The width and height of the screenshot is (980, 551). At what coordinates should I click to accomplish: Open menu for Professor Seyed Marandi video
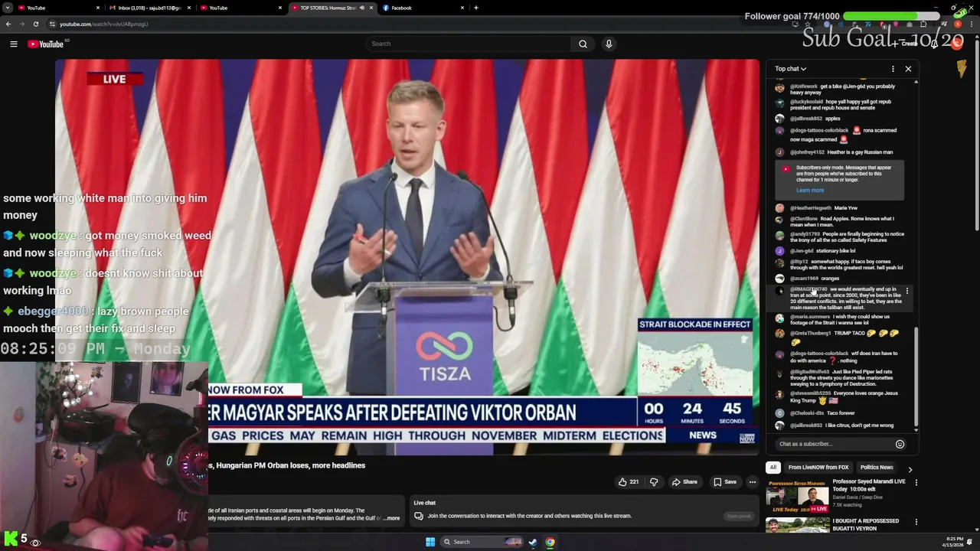pyautogui.click(x=916, y=483)
